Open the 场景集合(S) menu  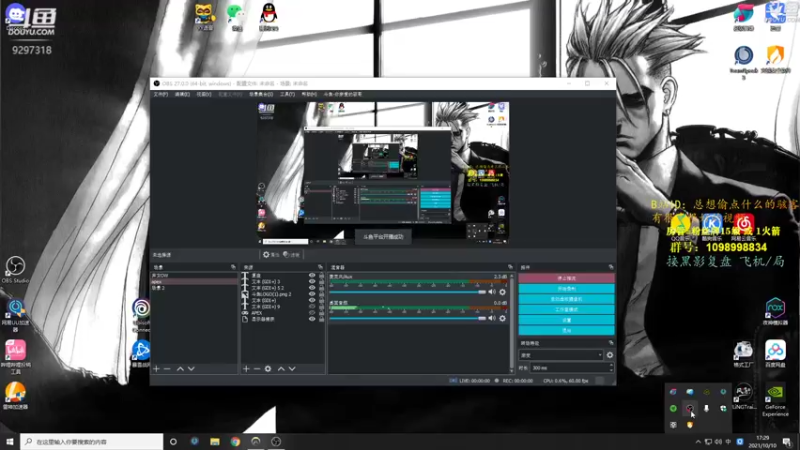261,94
